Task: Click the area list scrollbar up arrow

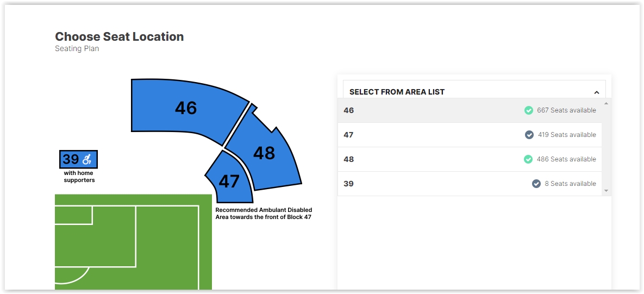Action: pyautogui.click(x=606, y=103)
